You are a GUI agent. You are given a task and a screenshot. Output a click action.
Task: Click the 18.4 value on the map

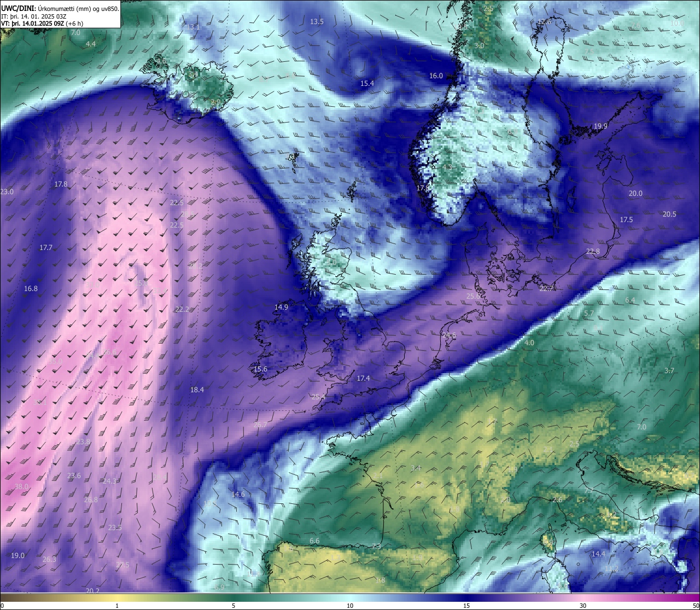[x=197, y=390]
